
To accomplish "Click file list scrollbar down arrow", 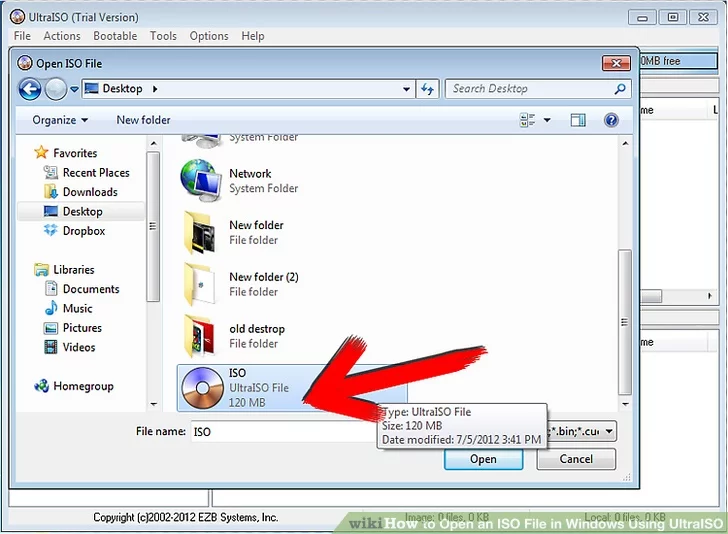I will click(625, 404).
